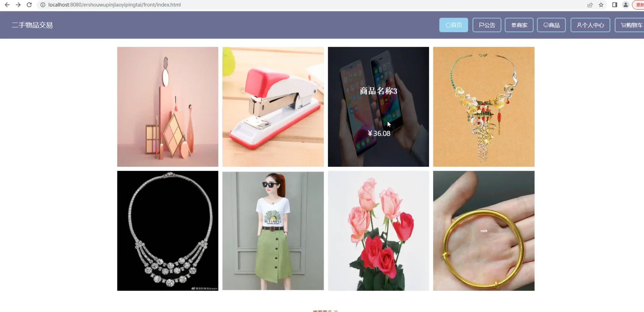The height and width of the screenshot is (312, 644).
Task: Click the 二手物品交易 site title
Action: click(32, 25)
